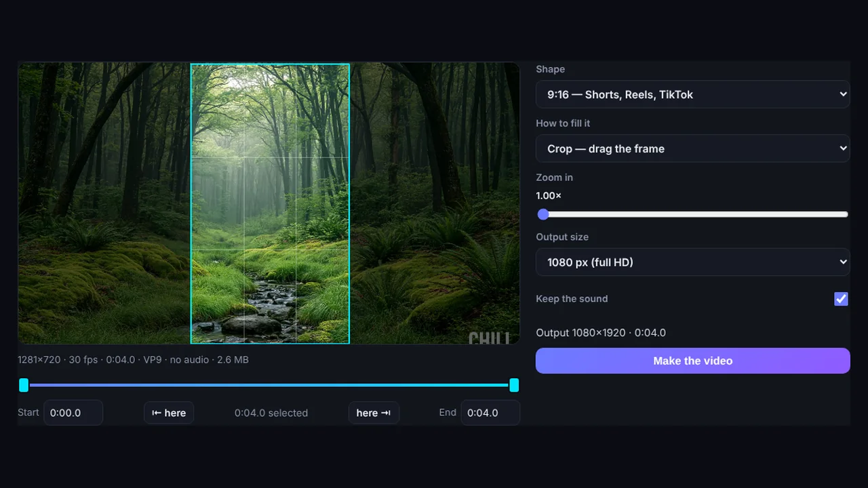Click the '1.00×' zoom value

549,196
